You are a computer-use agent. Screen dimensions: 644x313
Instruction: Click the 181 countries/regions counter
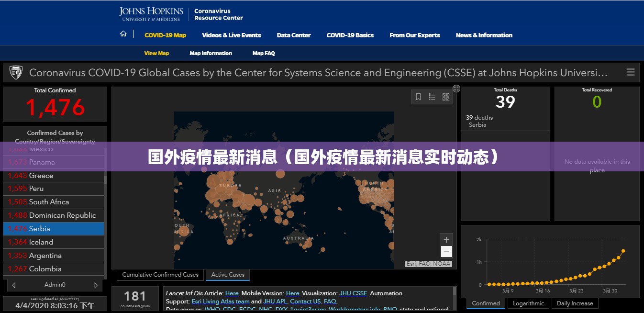coord(135,298)
